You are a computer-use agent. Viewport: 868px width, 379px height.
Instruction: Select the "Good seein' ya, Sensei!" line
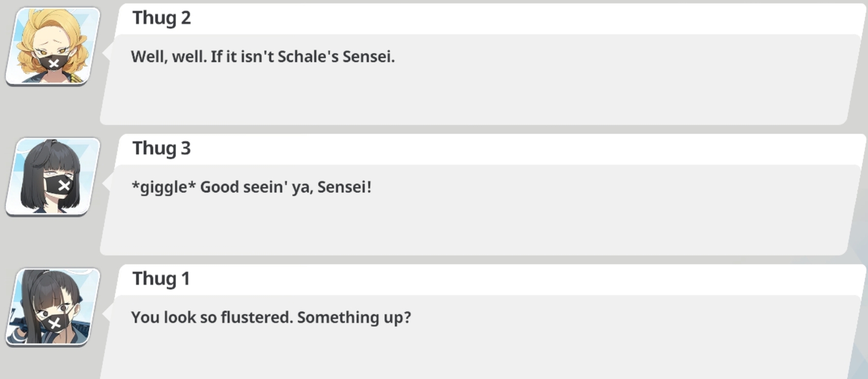coord(285,187)
